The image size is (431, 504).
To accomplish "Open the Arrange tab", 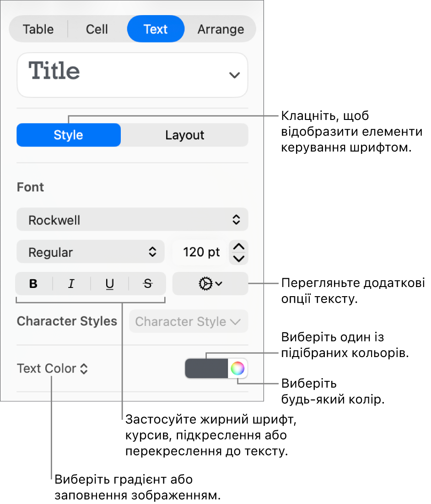I will click(x=221, y=29).
